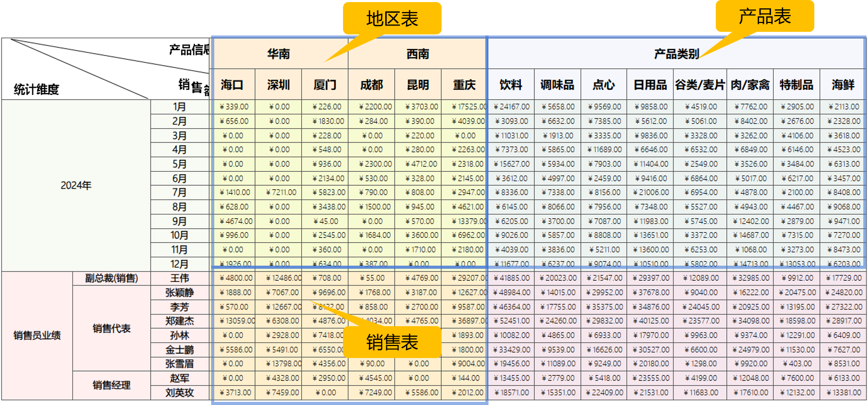The width and height of the screenshot is (868, 405).
Task: Select the 成都 column header
Action: point(371,85)
